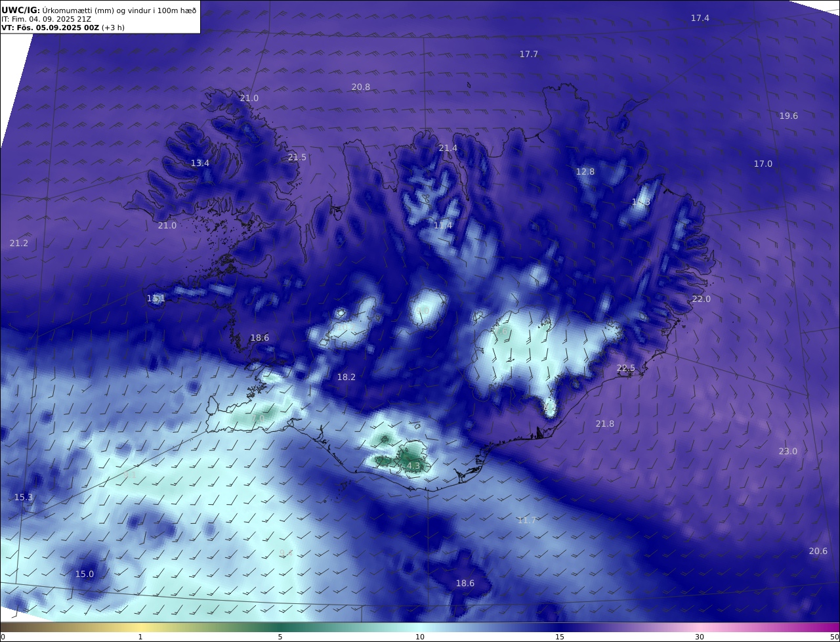This screenshot has height=642, width=840.
Task: Click the 17.7 value label
Action: tap(529, 54)
